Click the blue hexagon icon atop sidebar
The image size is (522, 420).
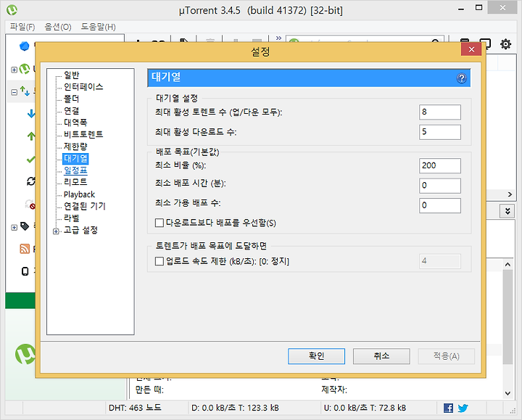25,46
